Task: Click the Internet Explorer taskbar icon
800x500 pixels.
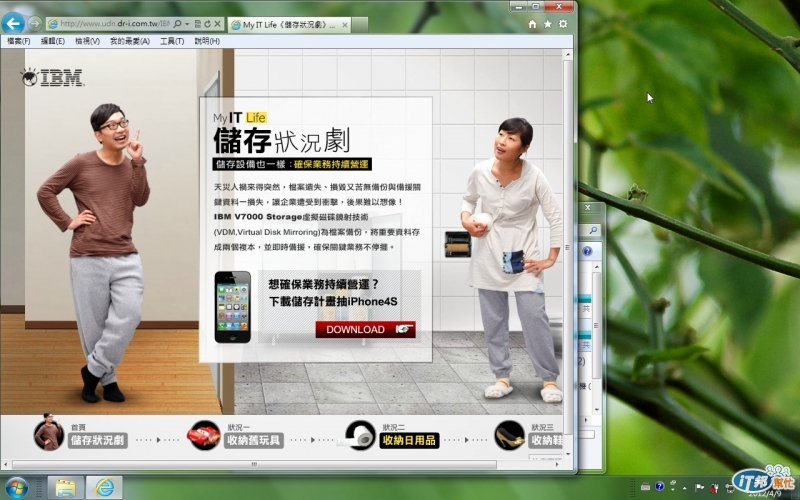Action: point(104,488)
